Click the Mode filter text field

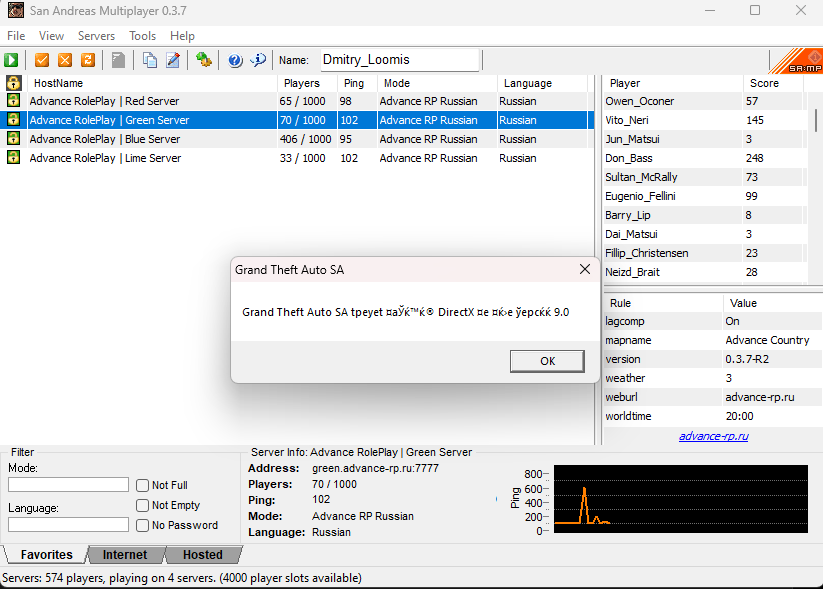pyautogui.click(x=68, y=485)
